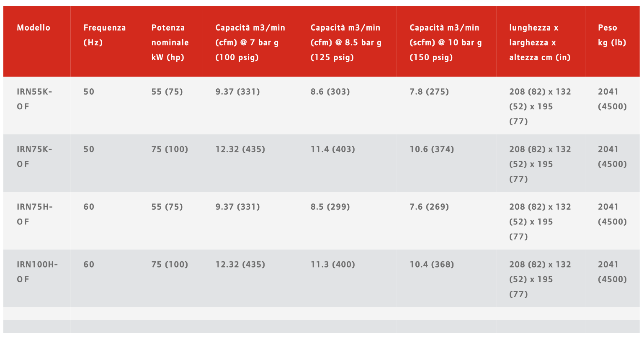This screenshot has width=644, height=337.
Task: Click the Peso kg (lb) header
Action: click(x=612, y=35)
